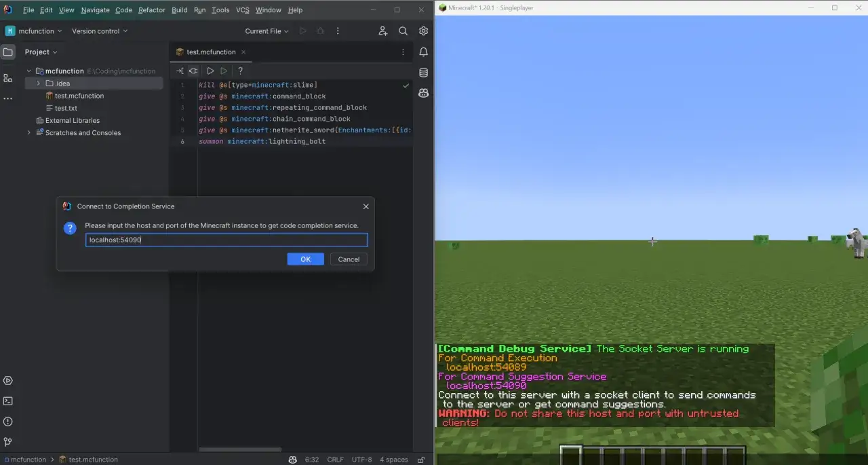This screenshot has height=465, width=868.
Task: Click the green inspection checkmark in editor
Action: coord(406,86)
